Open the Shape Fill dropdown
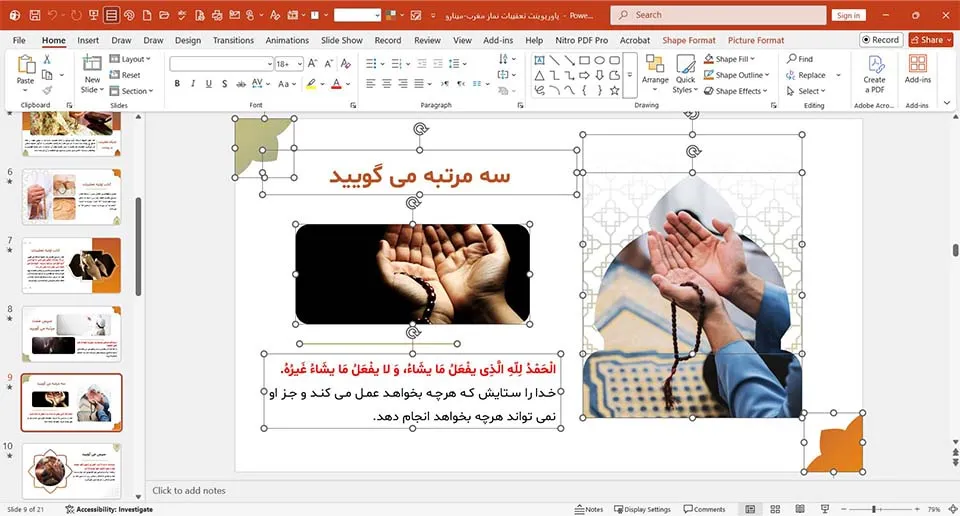Image resolution: width=960 pixels, height=516 pixels. point(729,59)
